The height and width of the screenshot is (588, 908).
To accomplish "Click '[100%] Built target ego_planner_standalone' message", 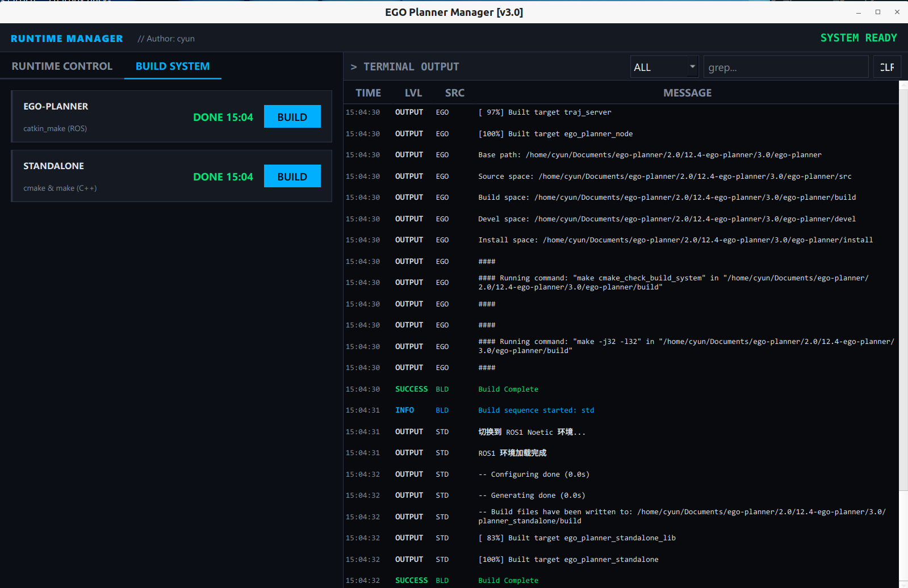I will pos(568,560).
